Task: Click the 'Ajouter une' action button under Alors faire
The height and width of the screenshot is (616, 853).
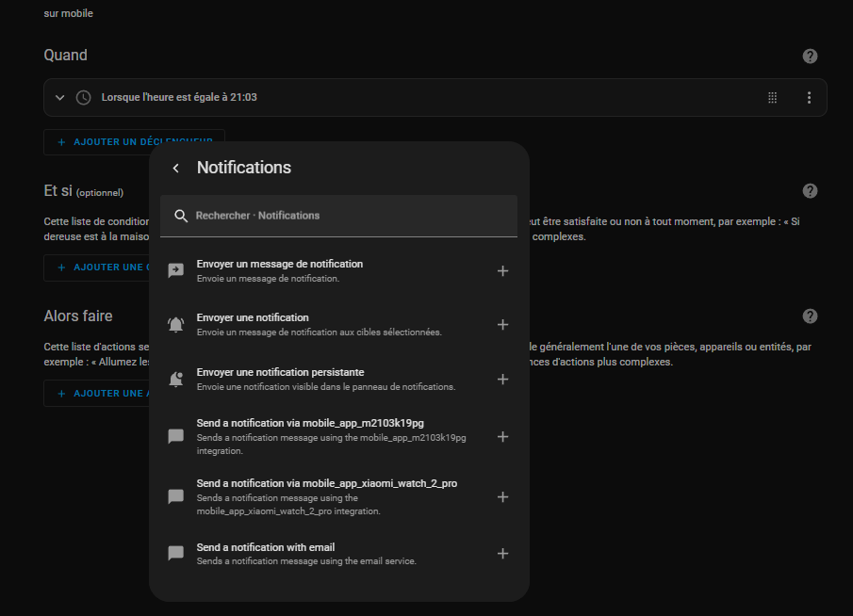Action: pyautogui.click(x=97, y=393)
